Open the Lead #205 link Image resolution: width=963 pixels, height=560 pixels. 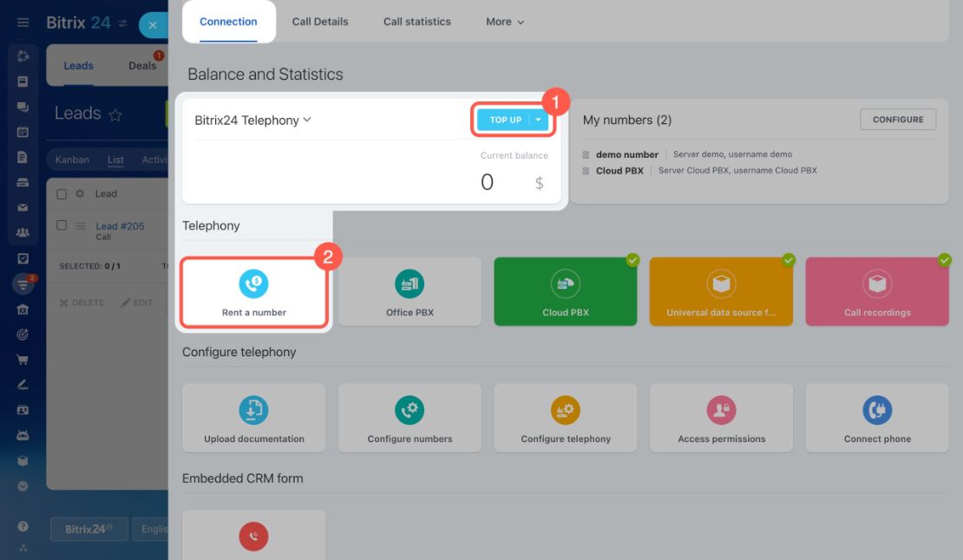click(120, 225)
